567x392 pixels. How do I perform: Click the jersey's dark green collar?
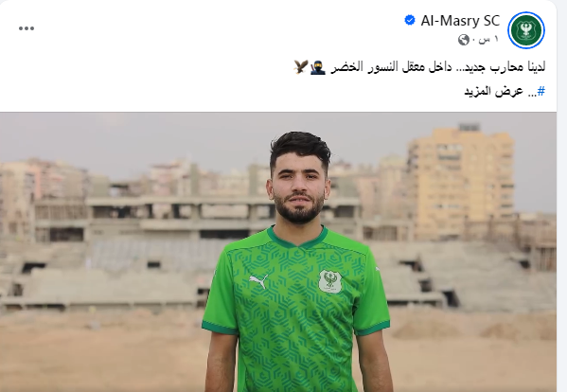pos(297,237)
